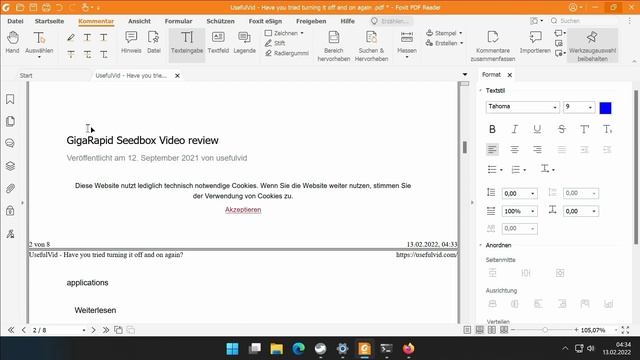Toggle italic text style
Image resolution: width=640 pixels, height=360 pixels.
point(515,129)
